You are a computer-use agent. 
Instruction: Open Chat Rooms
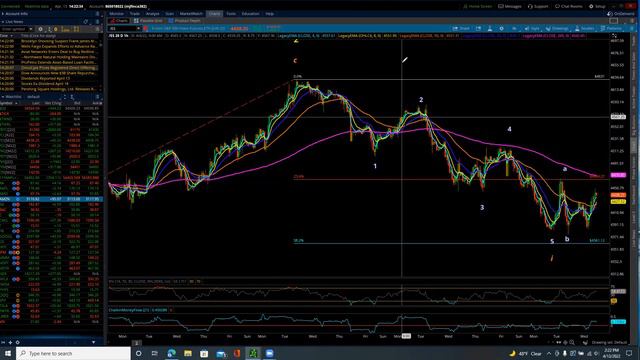(569, 7)
